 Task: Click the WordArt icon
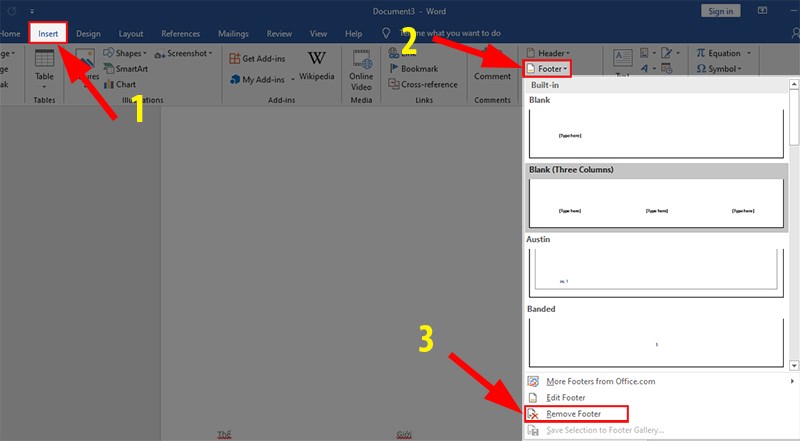click(x=644, y=68)
